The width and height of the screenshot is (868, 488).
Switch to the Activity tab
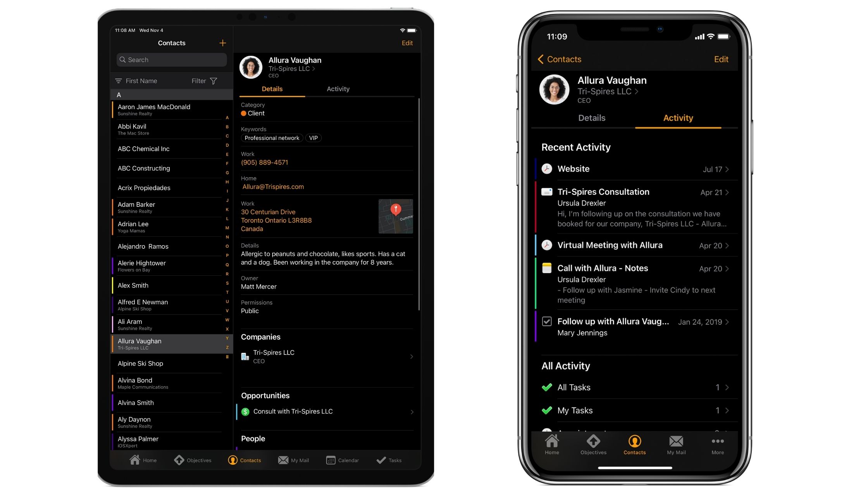[x=338, y=88]
